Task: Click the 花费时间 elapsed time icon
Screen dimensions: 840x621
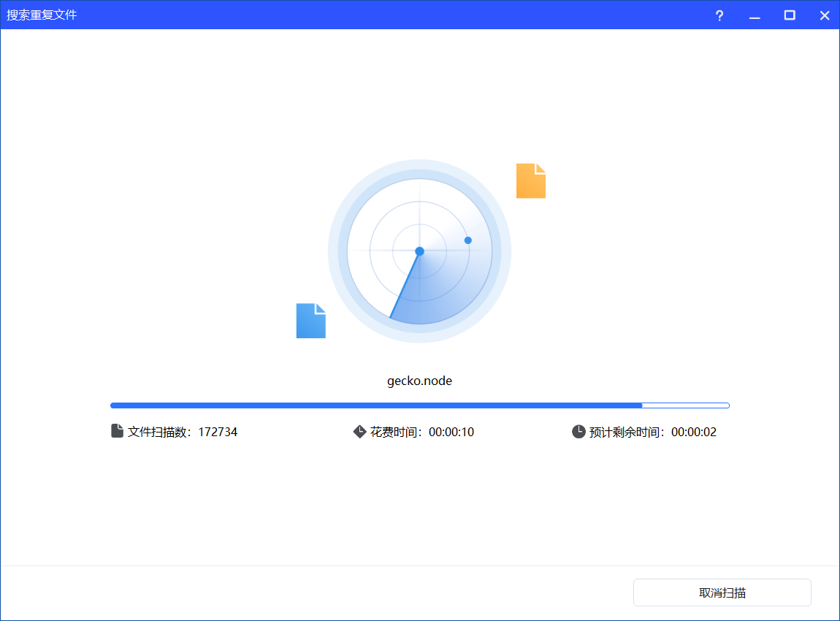Action: click(x=359, y=431)
